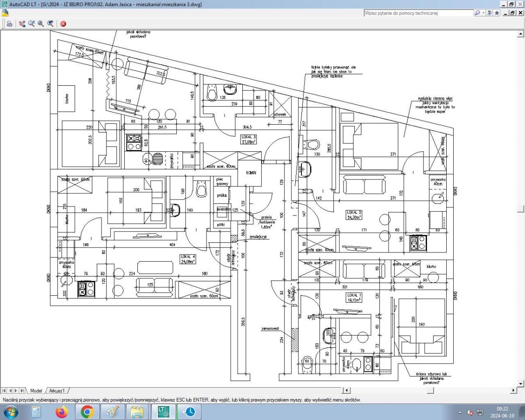Click the LOKAL 1 18,12m² label

click(x=355, y=297)
